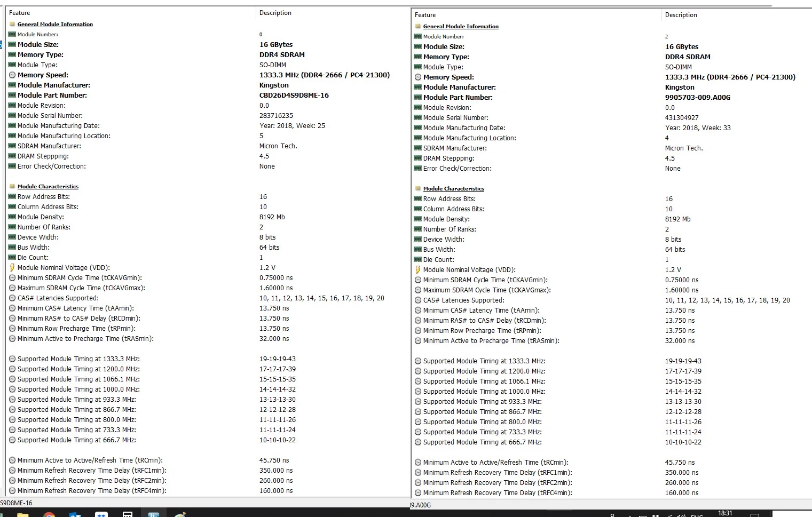812x517 pixels.
Task: Click the chip icon beside Error Check/Correction in right panel
Action: 418,168
